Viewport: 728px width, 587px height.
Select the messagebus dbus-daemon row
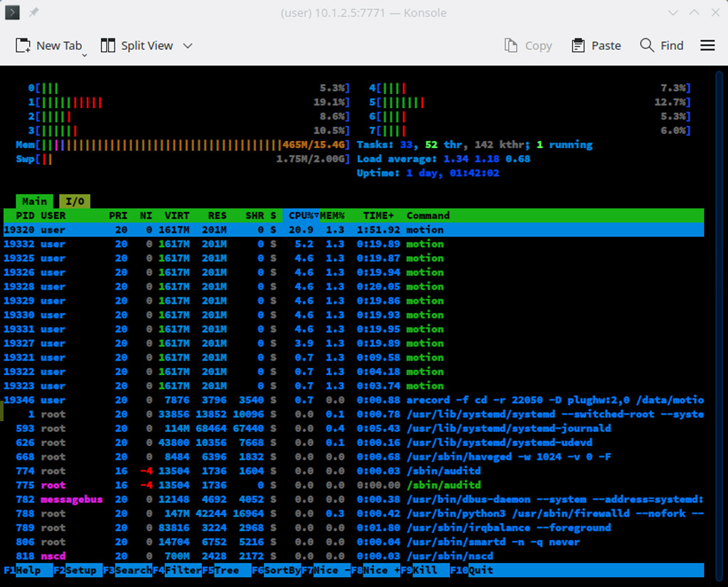(x=354, y=499)
